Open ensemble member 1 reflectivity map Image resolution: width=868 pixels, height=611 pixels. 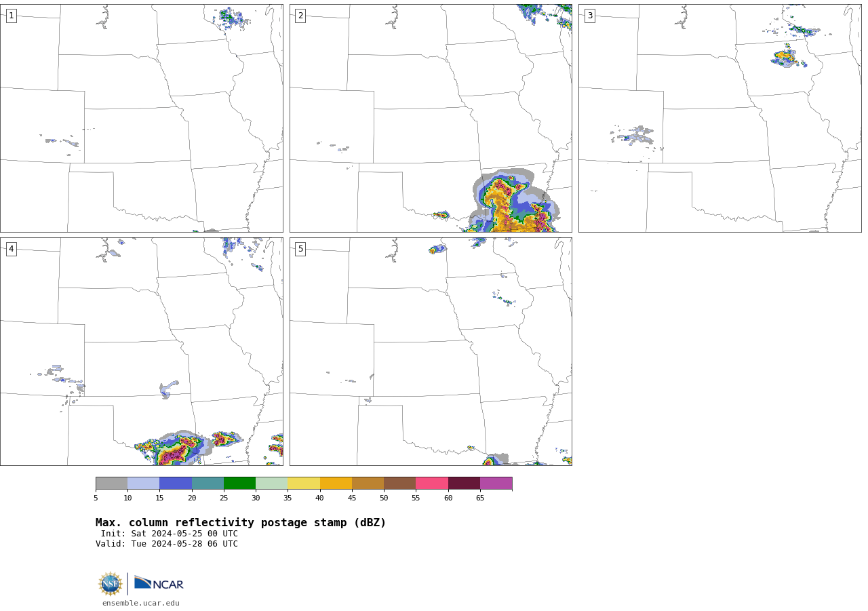coord(142,118)
